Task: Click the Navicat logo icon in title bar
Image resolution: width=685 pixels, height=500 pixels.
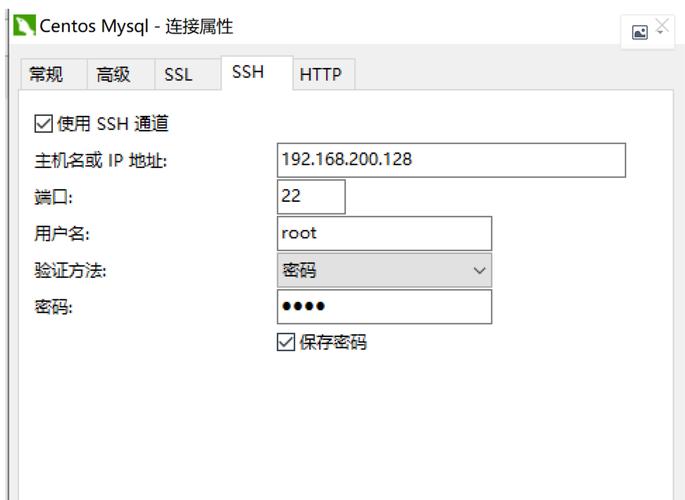Action: pos(24,25)
